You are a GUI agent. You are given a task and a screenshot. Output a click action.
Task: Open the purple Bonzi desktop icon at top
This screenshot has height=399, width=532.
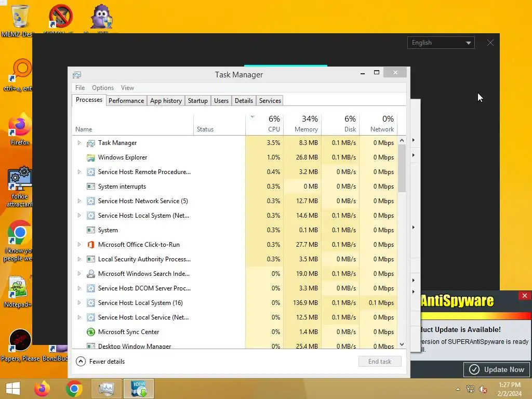101,16
